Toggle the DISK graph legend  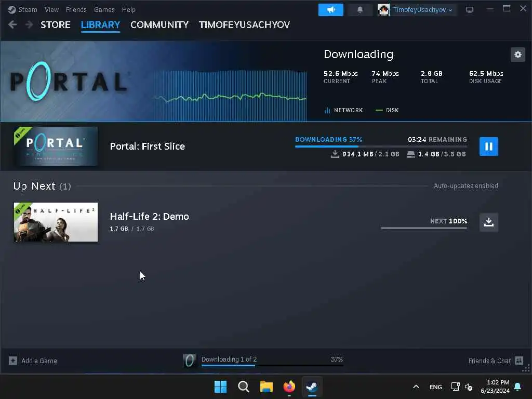[387, 110]
